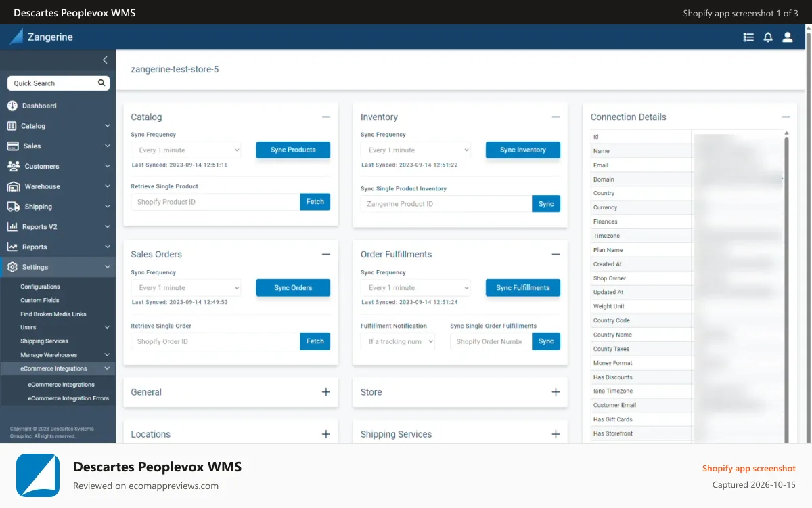This screenshot has width=812, height=508.
Task: Expand the Locations section
Action: click(325, 434)
